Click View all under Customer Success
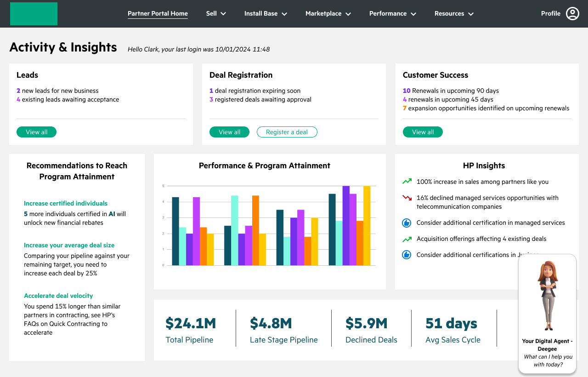 point(423,132)
